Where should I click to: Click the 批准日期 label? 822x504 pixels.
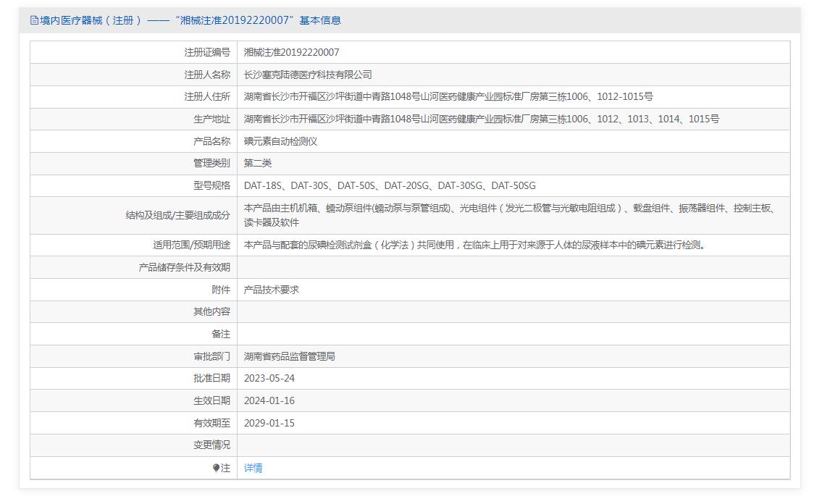pos(211,378)
